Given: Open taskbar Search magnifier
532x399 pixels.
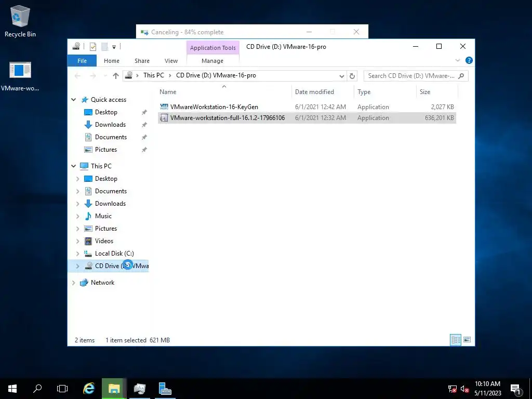Looking at the screenshot, I should [x=37, y=389].
